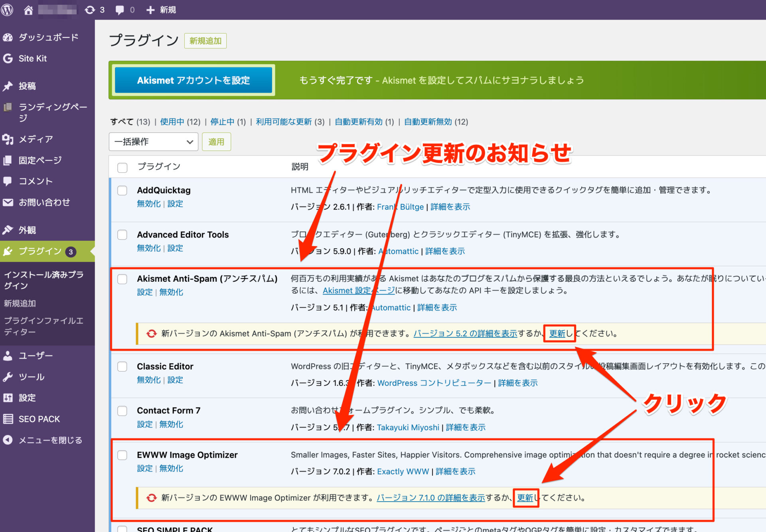Show すべて plugins filter
The image size is (766, 532).
point(122,122)
